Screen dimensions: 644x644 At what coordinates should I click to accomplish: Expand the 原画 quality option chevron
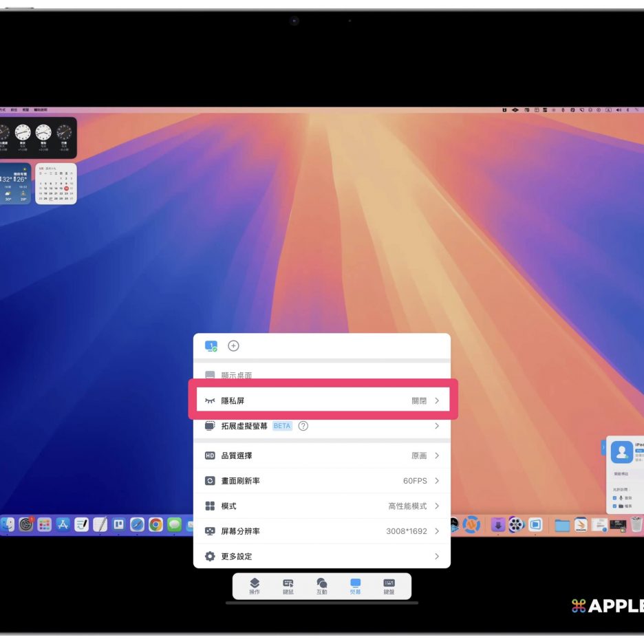coord(437,455)
